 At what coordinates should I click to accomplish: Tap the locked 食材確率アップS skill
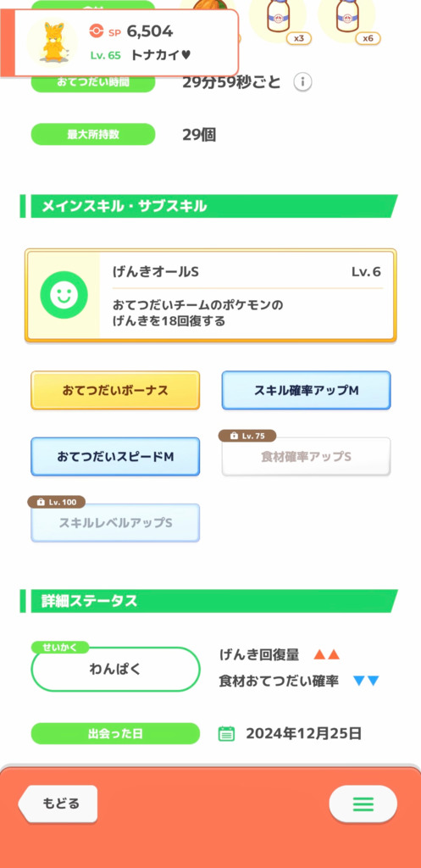[x=307, y=457]
